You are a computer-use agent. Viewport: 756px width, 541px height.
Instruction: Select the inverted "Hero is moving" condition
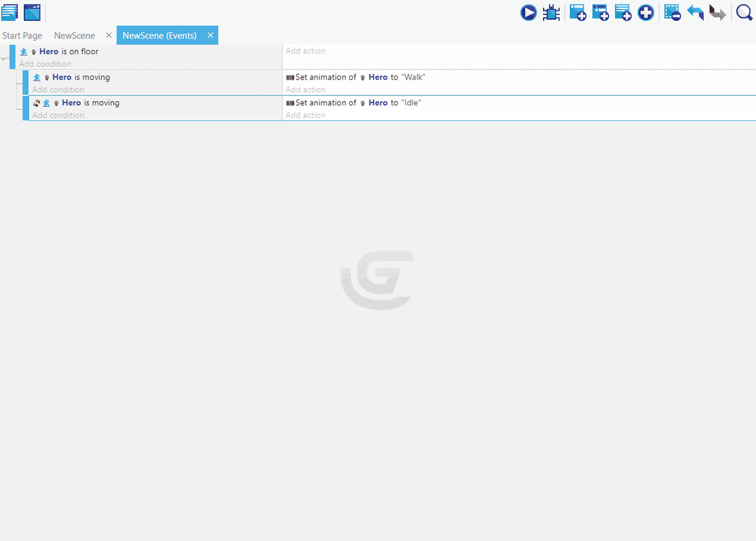pyautogui.click(x=76, y=103)
